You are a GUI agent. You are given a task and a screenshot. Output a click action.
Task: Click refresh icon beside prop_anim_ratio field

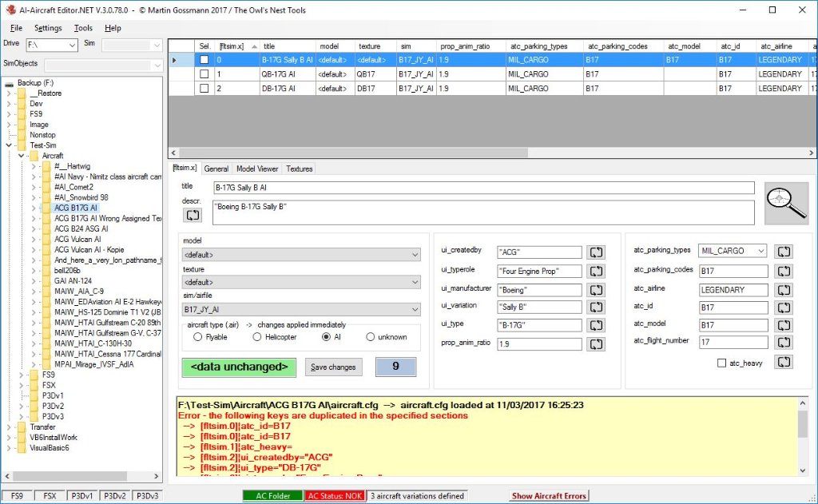[x=596, y=344]
